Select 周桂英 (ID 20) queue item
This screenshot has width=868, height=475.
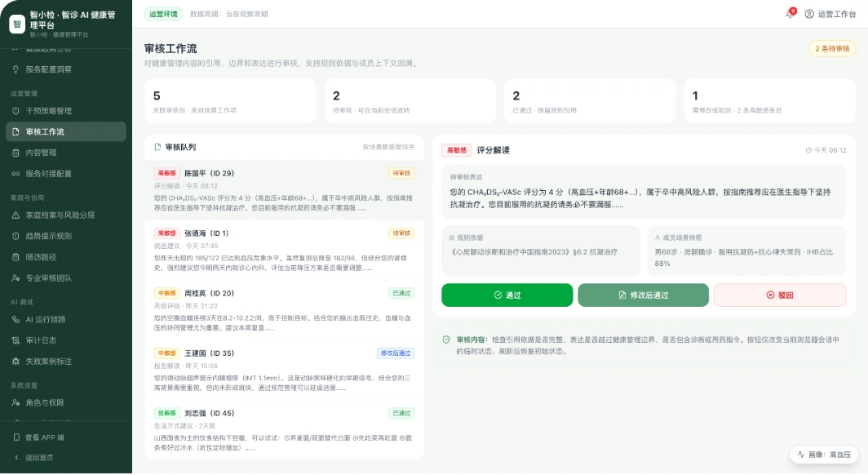point(284,310)
